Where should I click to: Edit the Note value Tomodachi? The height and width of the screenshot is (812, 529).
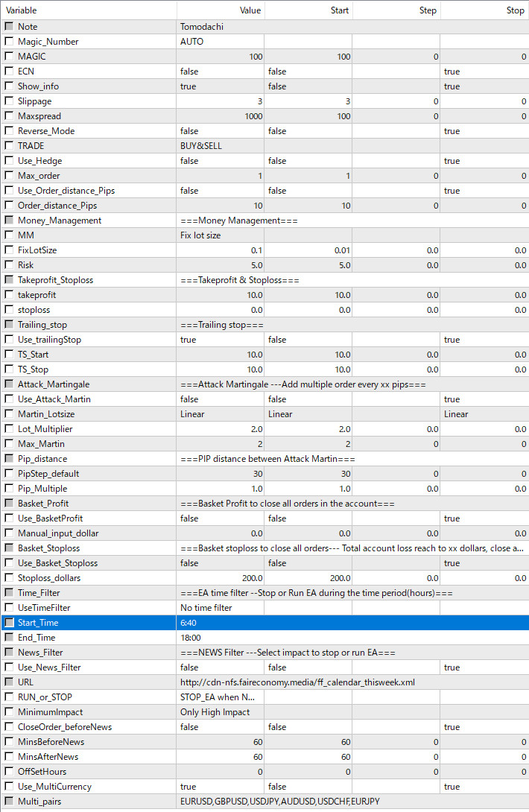(x=352, y=26)
